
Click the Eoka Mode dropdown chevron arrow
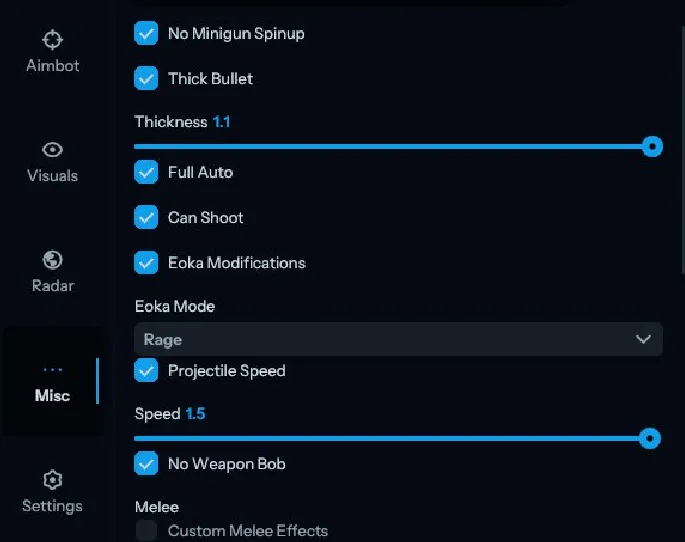[643, 339]
